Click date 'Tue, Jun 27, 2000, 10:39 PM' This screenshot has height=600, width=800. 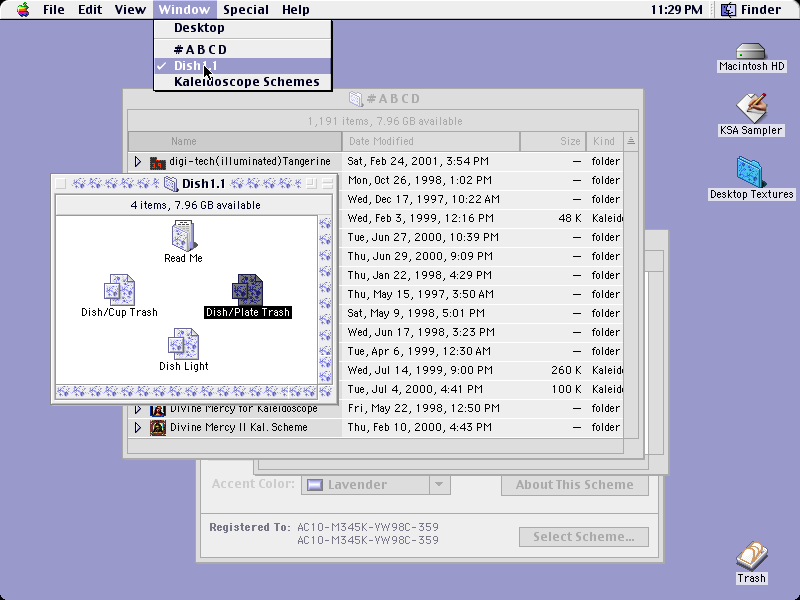423,237
